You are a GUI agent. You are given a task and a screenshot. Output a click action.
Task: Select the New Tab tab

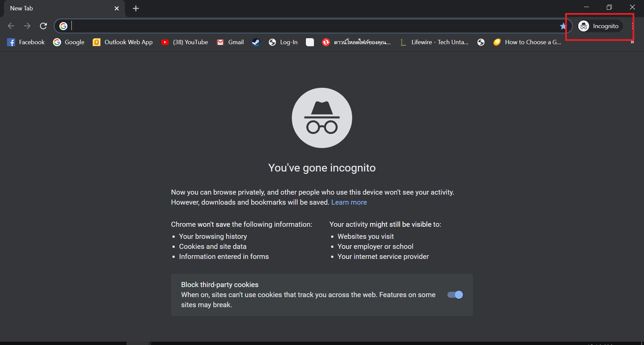pos(57,8)
